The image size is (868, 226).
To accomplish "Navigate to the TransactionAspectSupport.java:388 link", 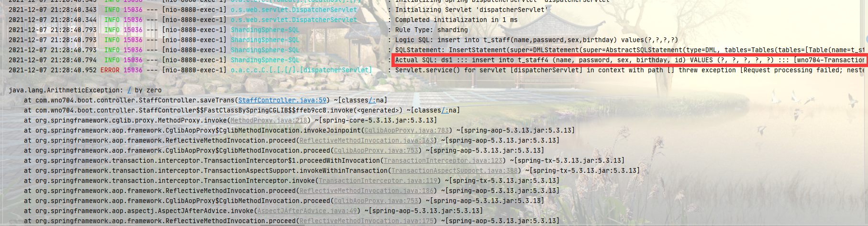I will [455, 170].
